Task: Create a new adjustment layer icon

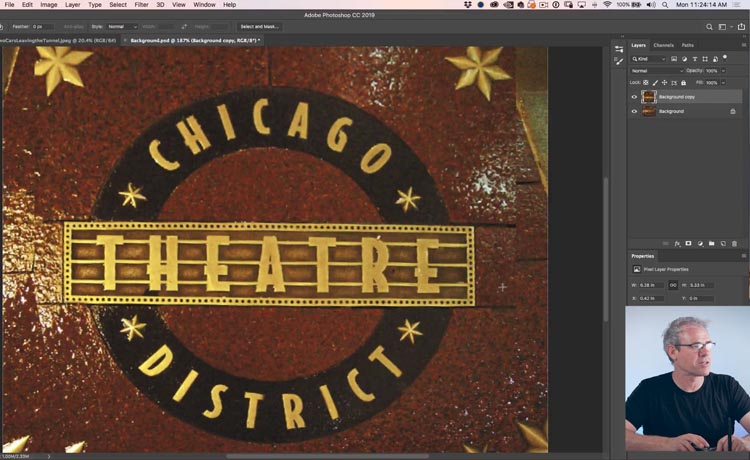Action: 700,243
